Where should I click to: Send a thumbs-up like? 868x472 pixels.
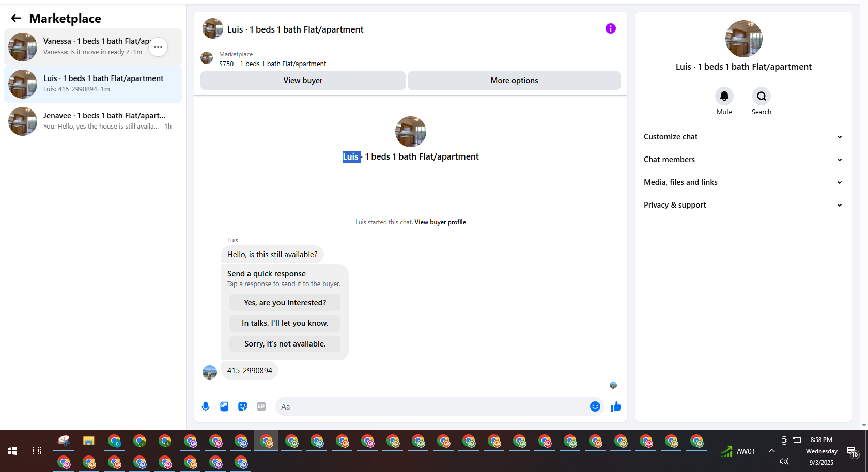click(x=615, y=406)
